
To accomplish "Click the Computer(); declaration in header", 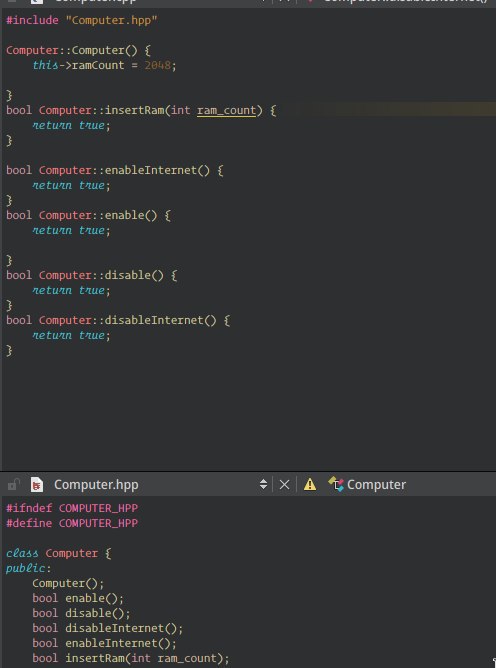I will (x=68, y=583).
